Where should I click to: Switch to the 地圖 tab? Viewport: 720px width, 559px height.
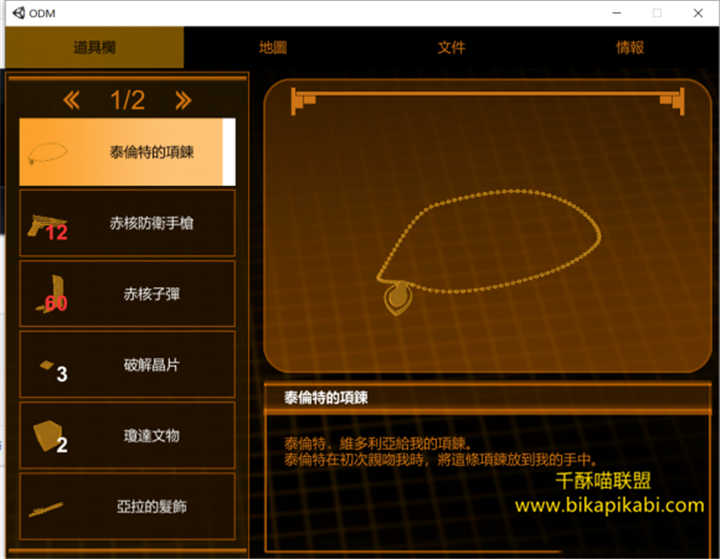click(x=273, y=47)
